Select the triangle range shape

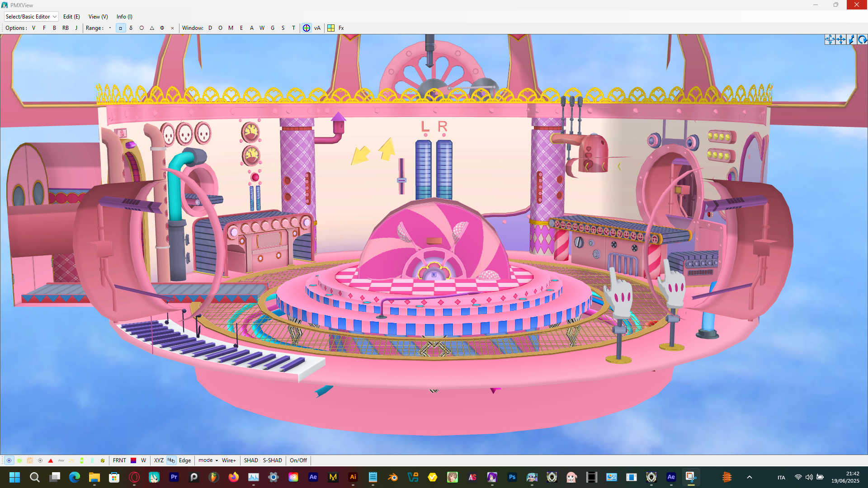152,28
